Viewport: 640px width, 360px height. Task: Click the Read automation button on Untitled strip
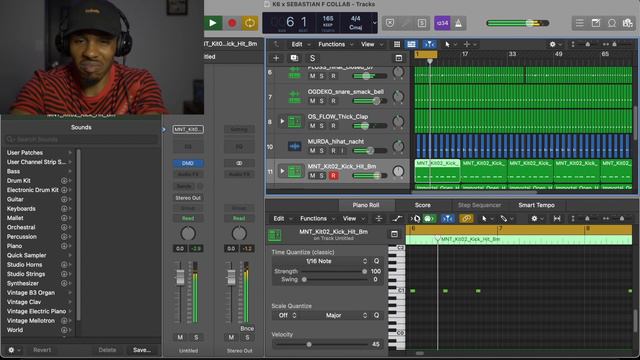188,218
